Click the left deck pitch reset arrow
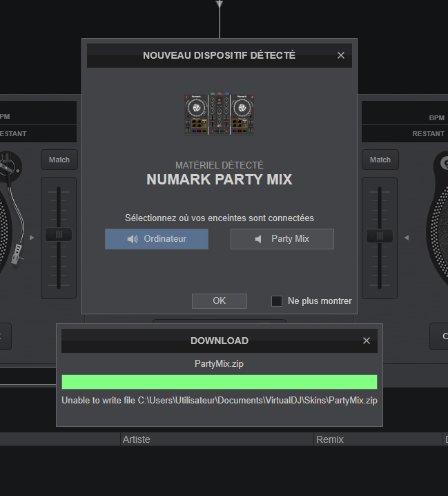Image resolution: width=448 pixels, height=496 pixels. (x=31, y=238)
